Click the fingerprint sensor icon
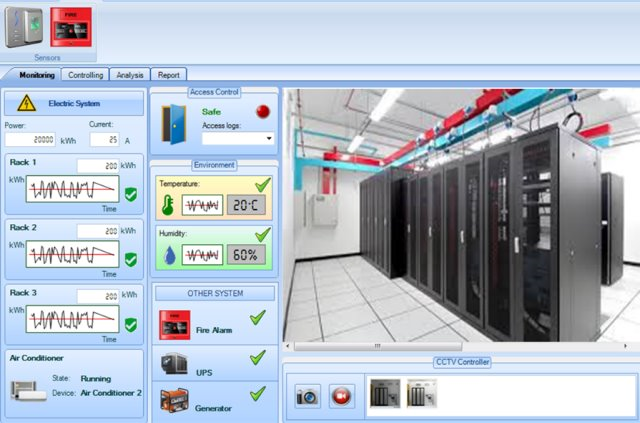This screenshot has width=640, height=423. tap(24, 28)
